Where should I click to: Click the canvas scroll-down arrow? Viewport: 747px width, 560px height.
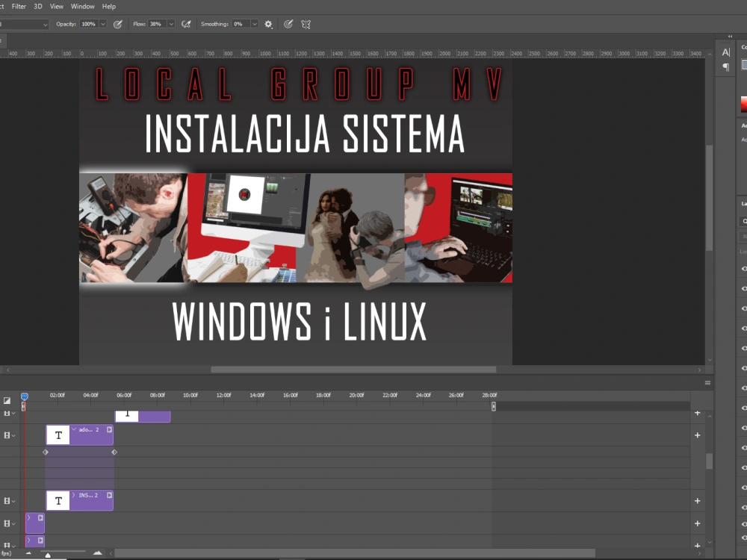[x=710, y=360]
